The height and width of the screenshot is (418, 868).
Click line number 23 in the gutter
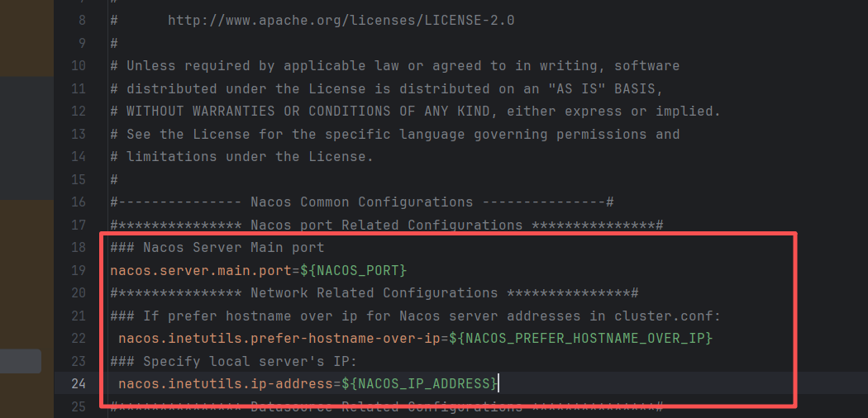pos(79,360)
